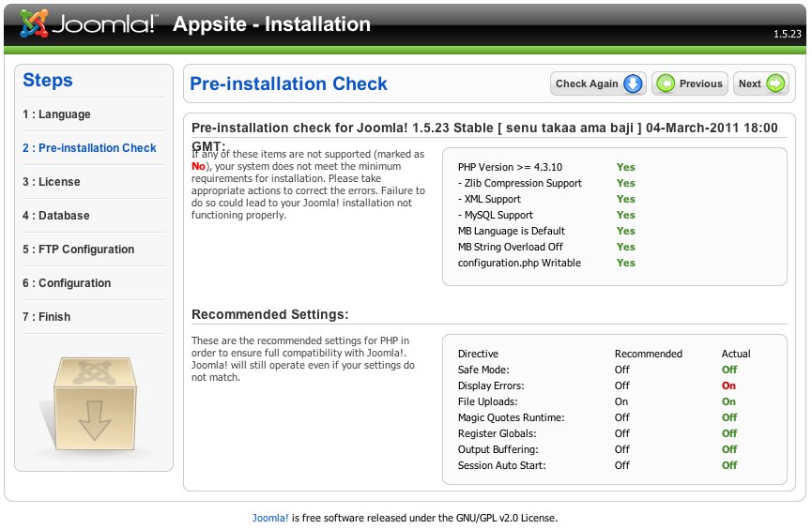Click the Display Errors directive label

click(491, 386)
